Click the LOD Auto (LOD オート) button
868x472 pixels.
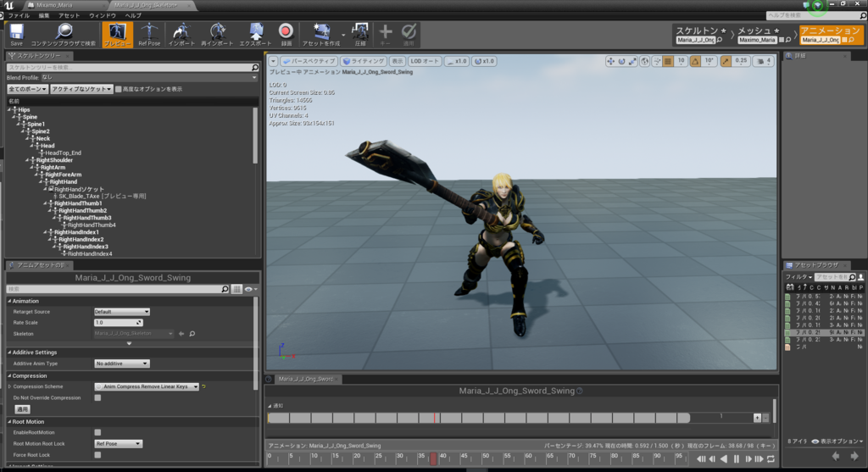[x=425, y=61]
